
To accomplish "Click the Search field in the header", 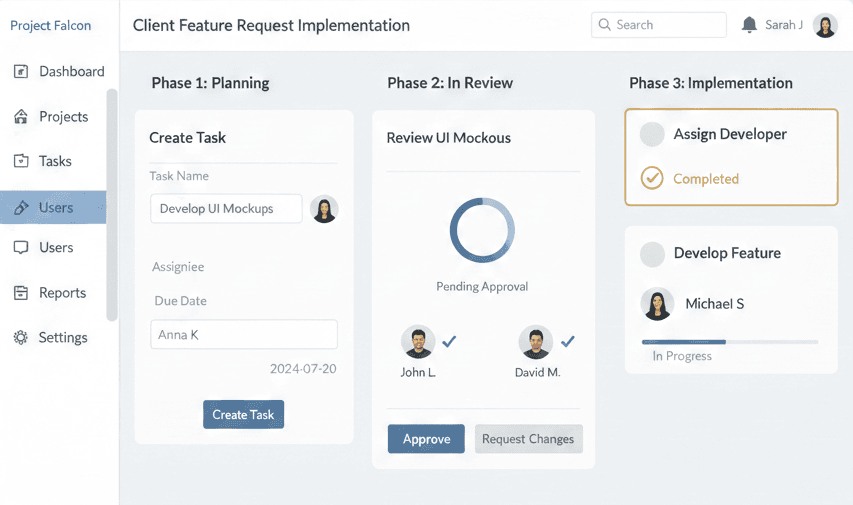I will tap(659, 25).
